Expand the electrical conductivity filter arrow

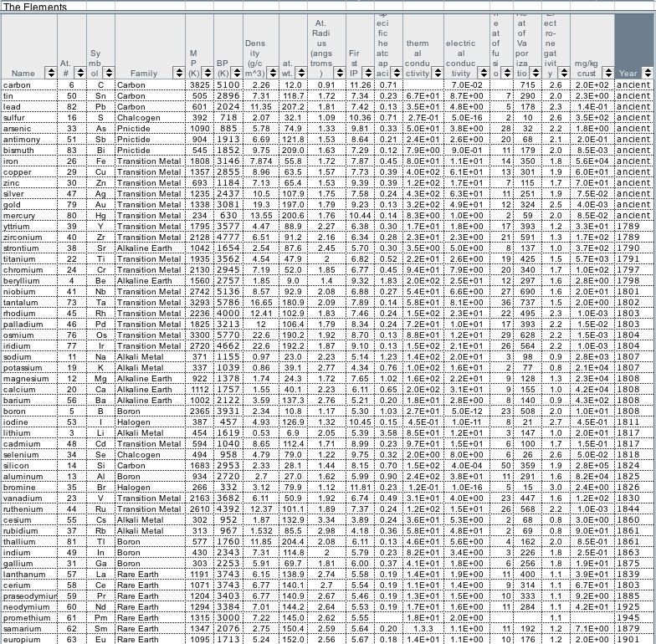pos(483,74)
